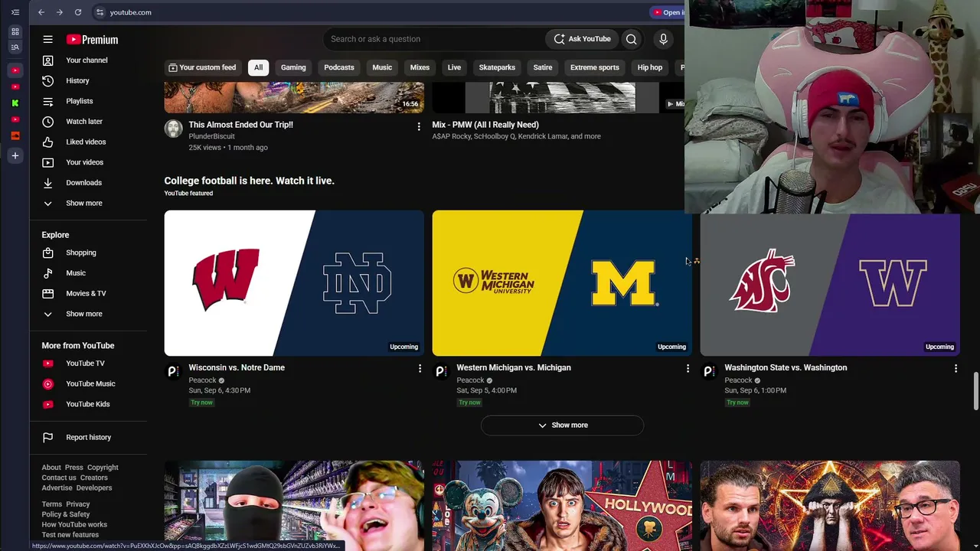Expand Show more under college football shelf
Image resolution: width=980 pixels, height=551 pixels.
click(x=562, y=425)
